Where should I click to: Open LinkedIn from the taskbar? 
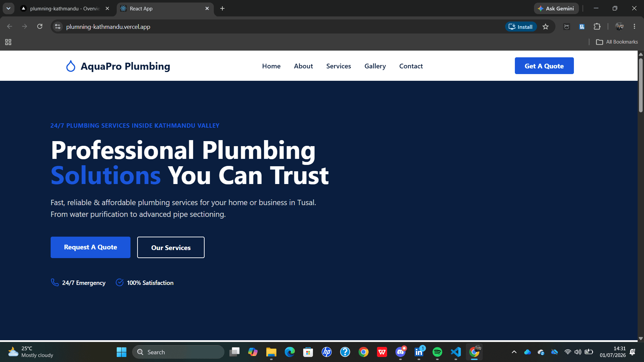419,352
